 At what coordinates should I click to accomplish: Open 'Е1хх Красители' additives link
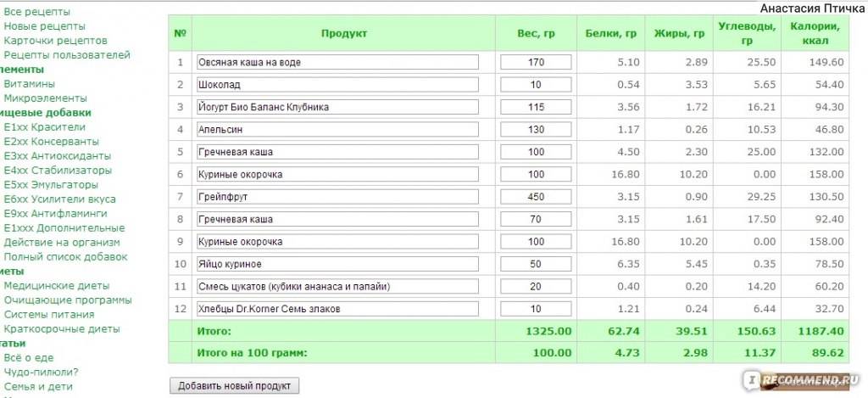click(x=44, y=127)
